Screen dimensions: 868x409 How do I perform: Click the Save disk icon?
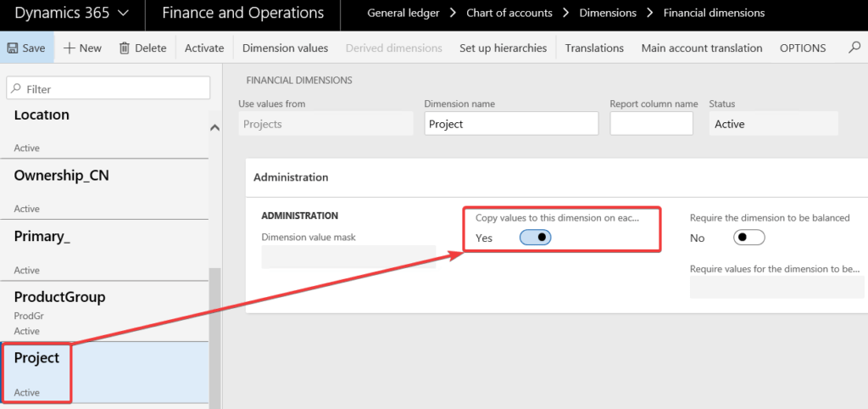12,48
